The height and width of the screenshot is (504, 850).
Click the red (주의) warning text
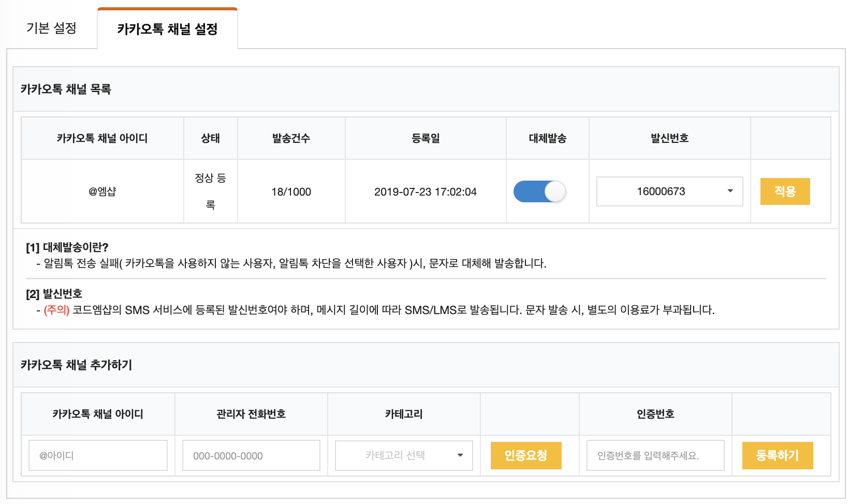pos(56,310)
